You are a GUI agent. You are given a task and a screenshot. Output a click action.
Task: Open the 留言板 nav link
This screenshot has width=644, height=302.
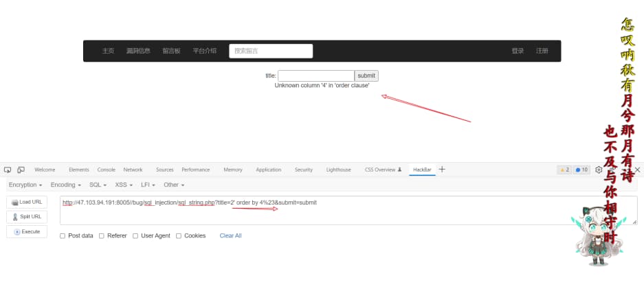pos(172,51)
